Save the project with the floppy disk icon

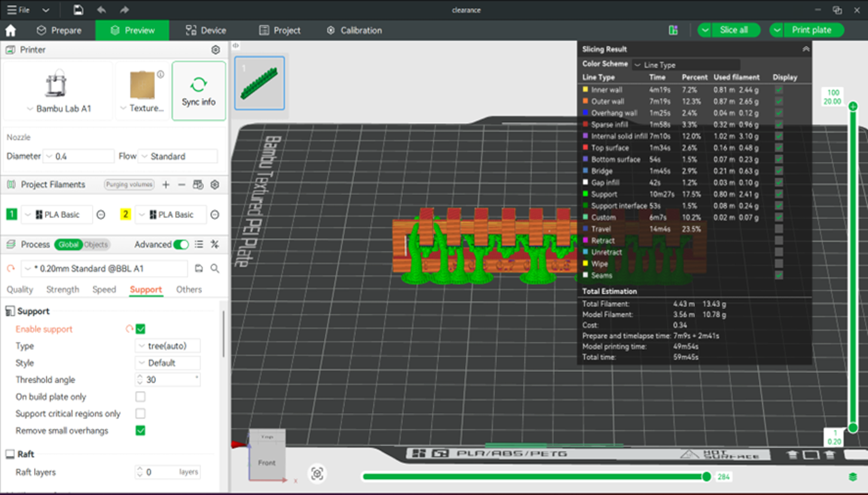pyautogui.click(x=78, y=10)
